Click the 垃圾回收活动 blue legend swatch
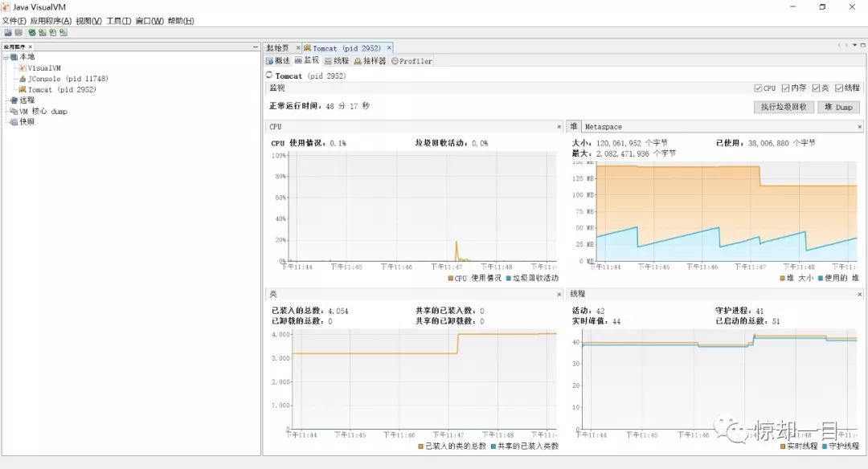This screenshot has height=469, width=868. [508, 278]
